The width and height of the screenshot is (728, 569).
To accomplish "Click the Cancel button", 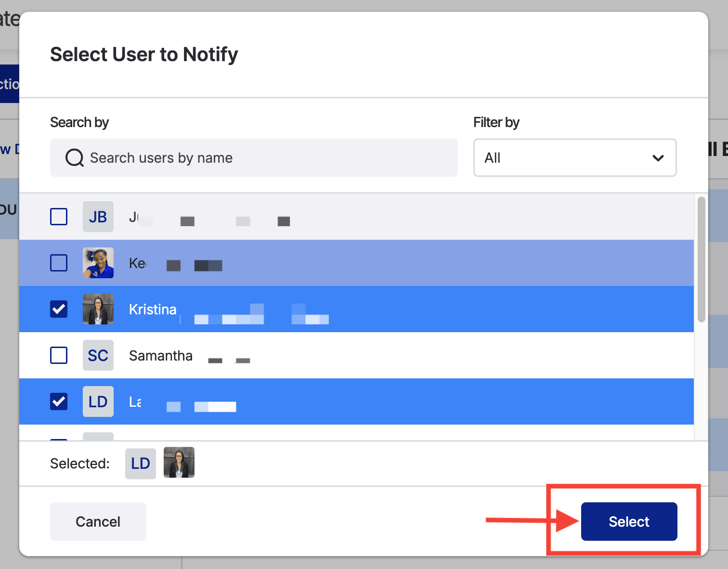I will click(98, 521).
